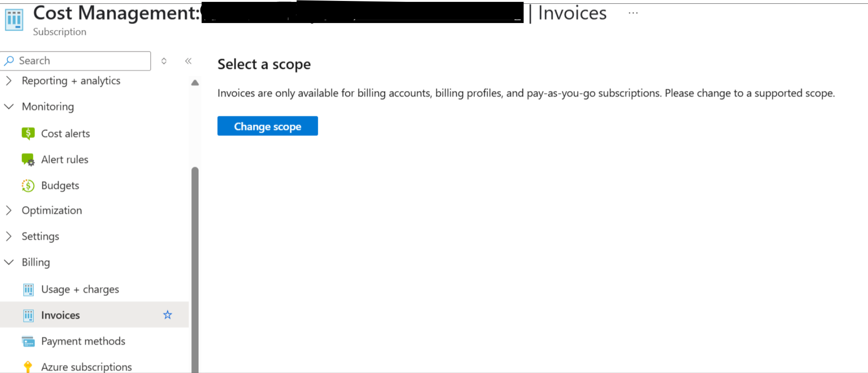Click the Payment methods card icon
868x373 pixels.
point(28,341)
